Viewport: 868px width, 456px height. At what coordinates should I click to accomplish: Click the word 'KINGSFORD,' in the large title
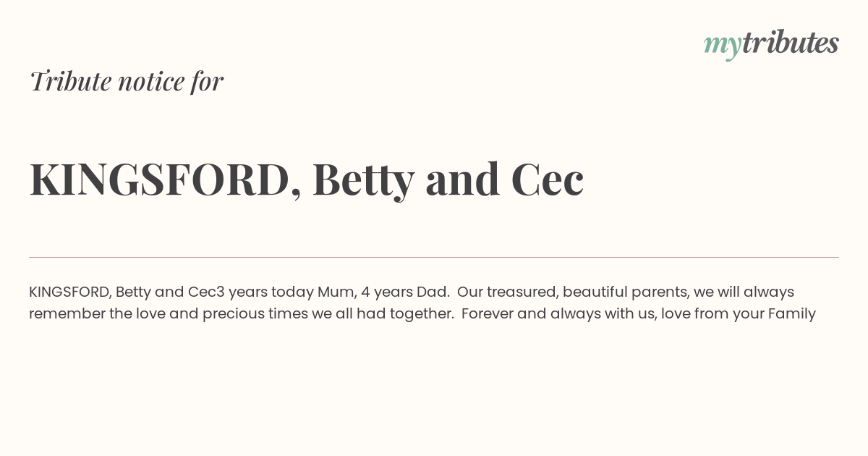coord(166,181)
